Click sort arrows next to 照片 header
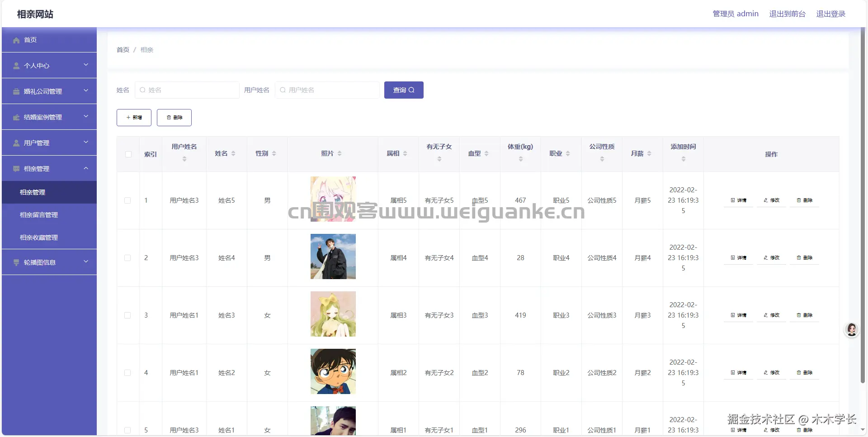This screenshot has height=437, width=868. coord(340,154)
